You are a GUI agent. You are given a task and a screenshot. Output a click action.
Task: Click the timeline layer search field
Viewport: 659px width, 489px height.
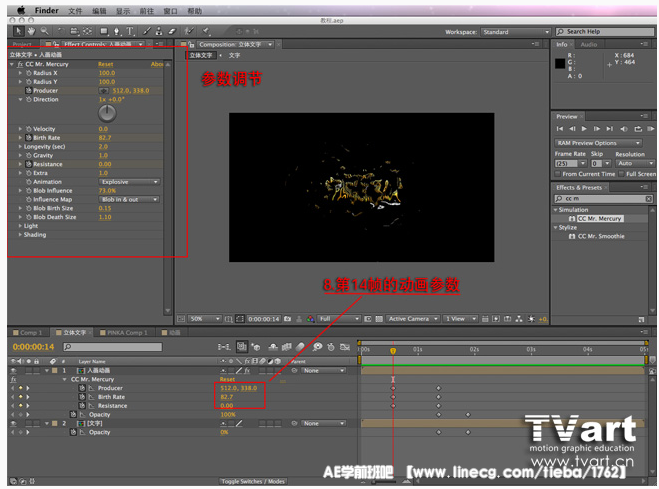112,347
